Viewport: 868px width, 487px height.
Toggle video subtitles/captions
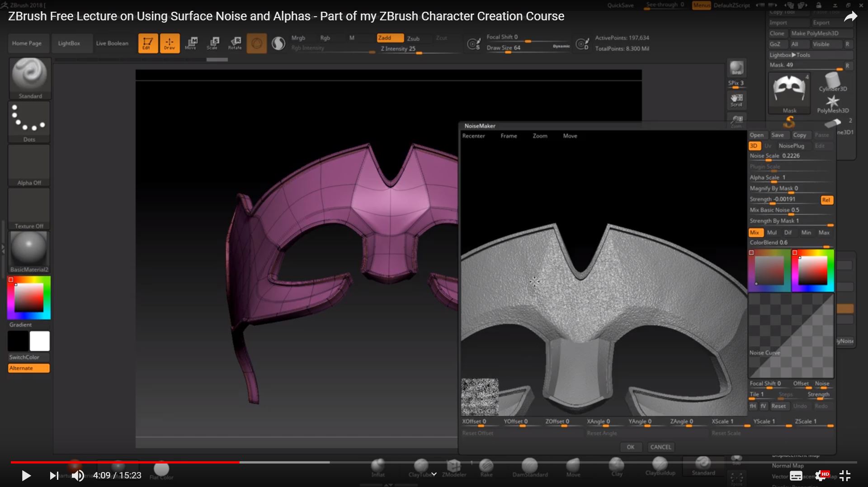point(796,475)
